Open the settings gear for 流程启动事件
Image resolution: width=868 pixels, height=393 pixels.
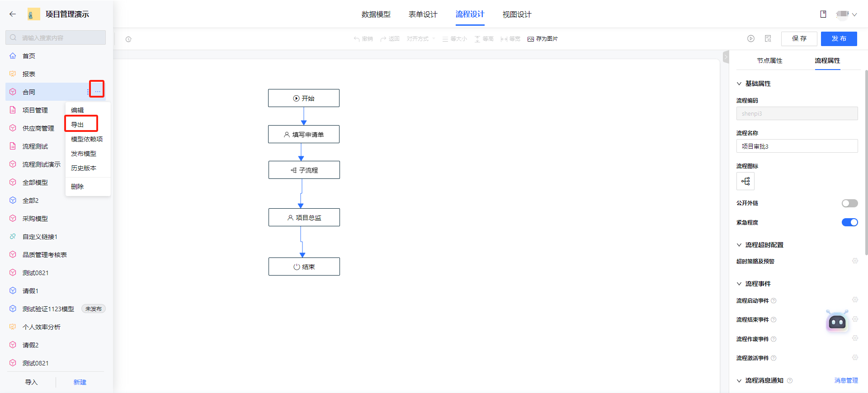(855, 299)
